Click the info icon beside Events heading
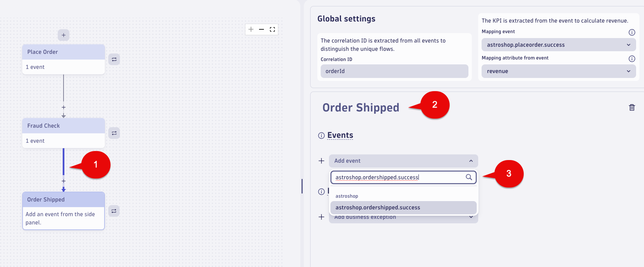The width and height of the screenshot is (644, 267). pyautogui.click(x=321, y=136)
